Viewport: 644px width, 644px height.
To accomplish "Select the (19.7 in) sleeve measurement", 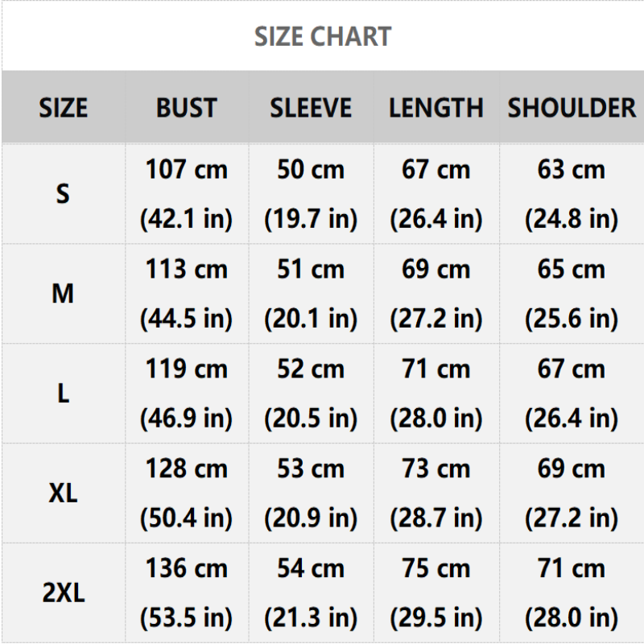I will click(311, 219).
